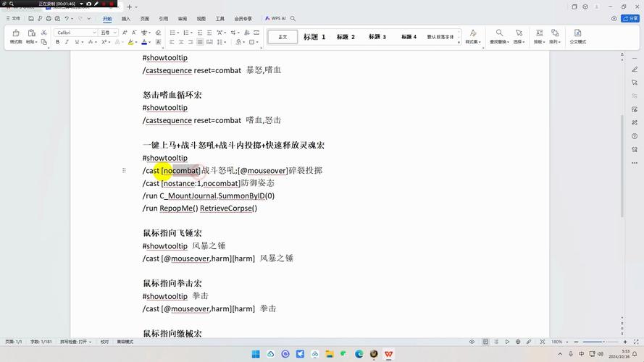
Task: Open Microsoft Edge from taskbar
Action: 359,354
